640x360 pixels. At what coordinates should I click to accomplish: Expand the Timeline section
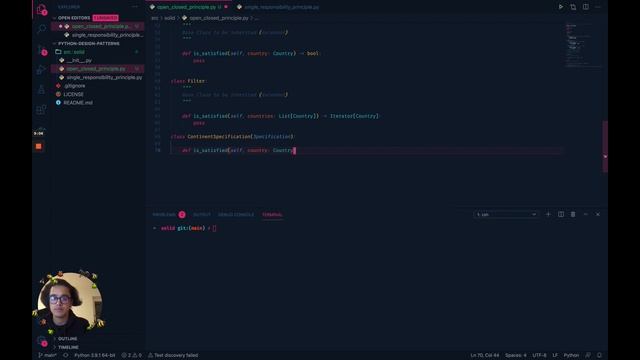click(68, 347)
